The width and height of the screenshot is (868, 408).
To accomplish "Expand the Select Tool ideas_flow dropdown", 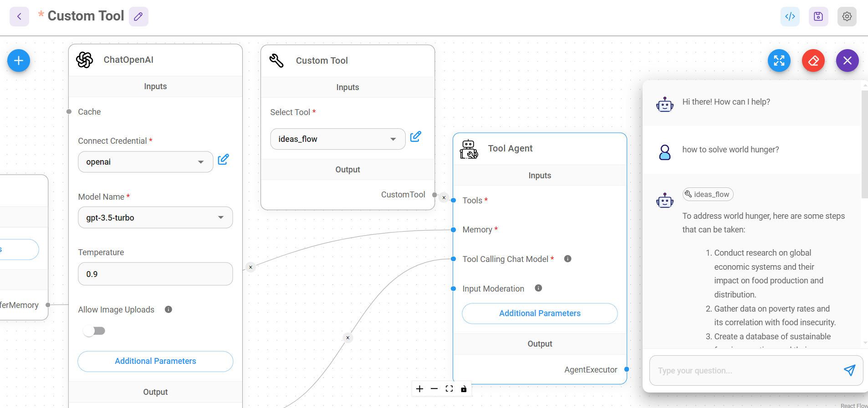I will [x=337, y=139].
